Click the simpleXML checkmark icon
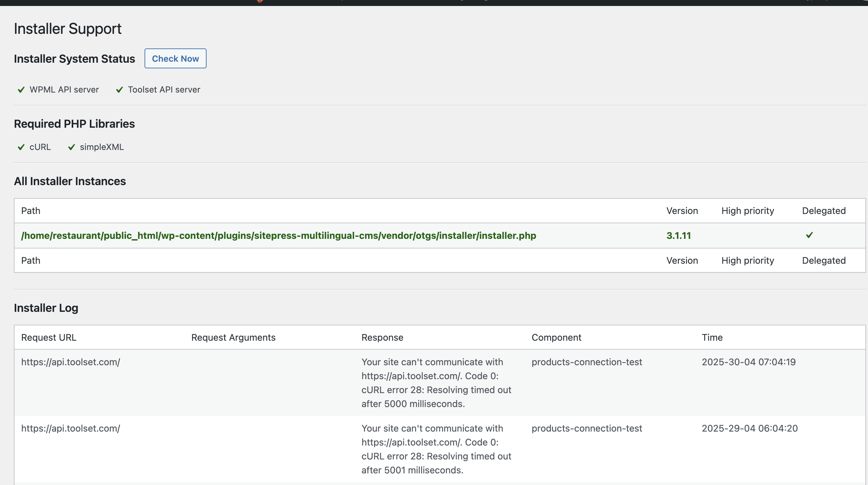Screen dimensions: 868x485 coord(71,147)
